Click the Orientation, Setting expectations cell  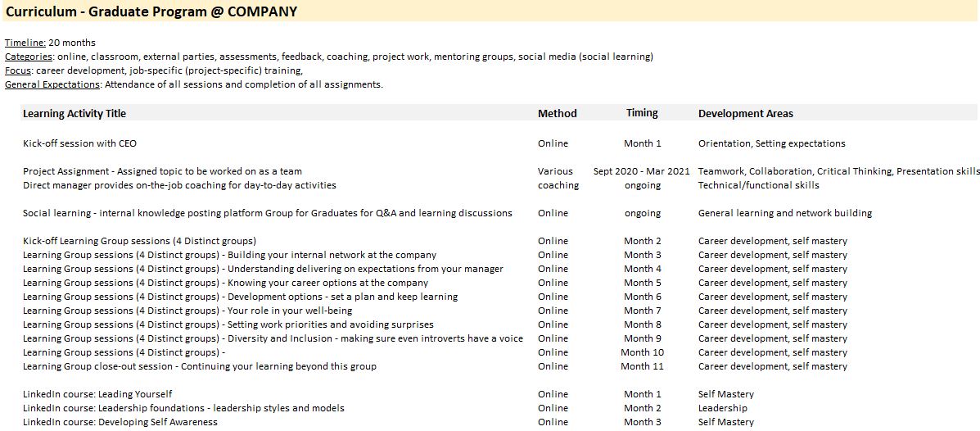[771, 143]
